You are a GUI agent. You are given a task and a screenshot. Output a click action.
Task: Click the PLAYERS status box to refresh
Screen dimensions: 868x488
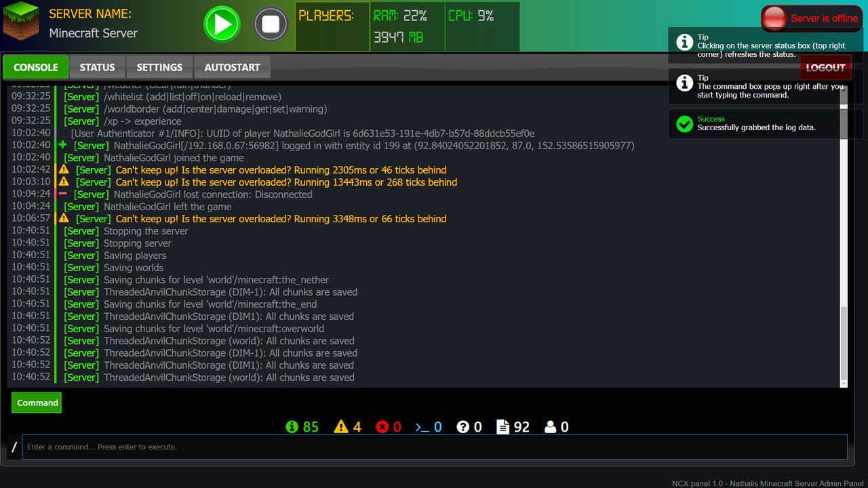(332, 26)
